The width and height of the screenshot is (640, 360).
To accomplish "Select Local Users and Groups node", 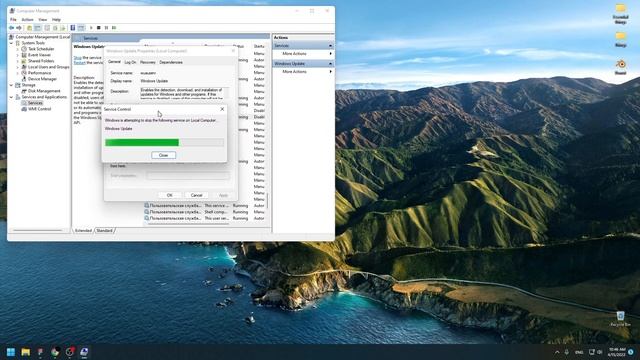I will (x=48, y=67).
